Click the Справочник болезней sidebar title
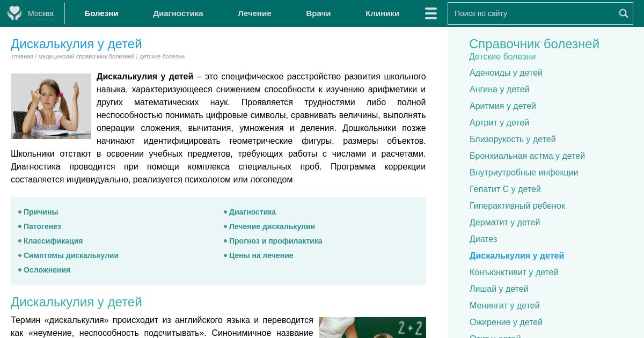 pos(534,44)
